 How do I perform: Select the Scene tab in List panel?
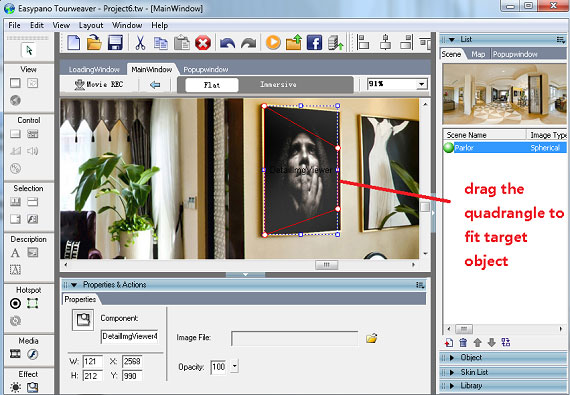click(x=451, y=55)
